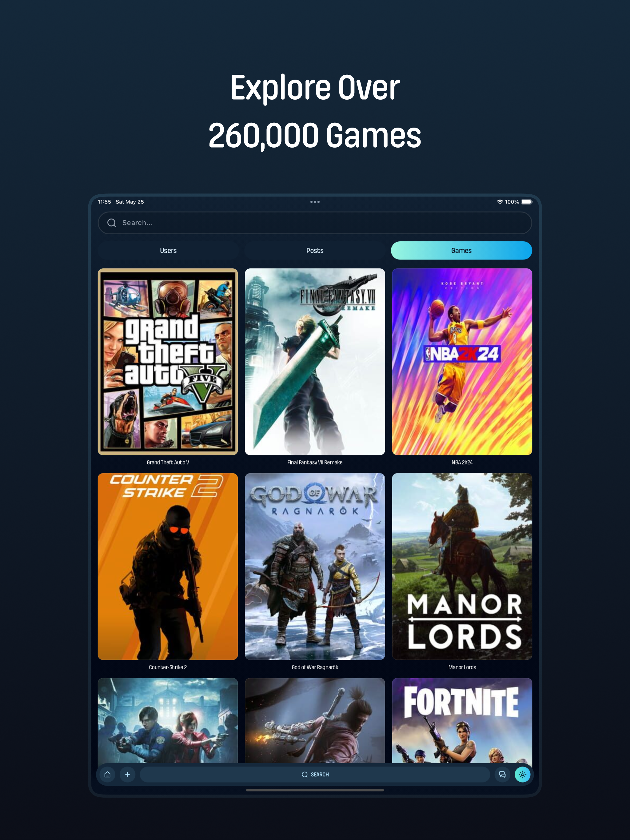Open NBA 2K24 game cover
This screenshot has width=630, height=840.
[x=462, y=362]
